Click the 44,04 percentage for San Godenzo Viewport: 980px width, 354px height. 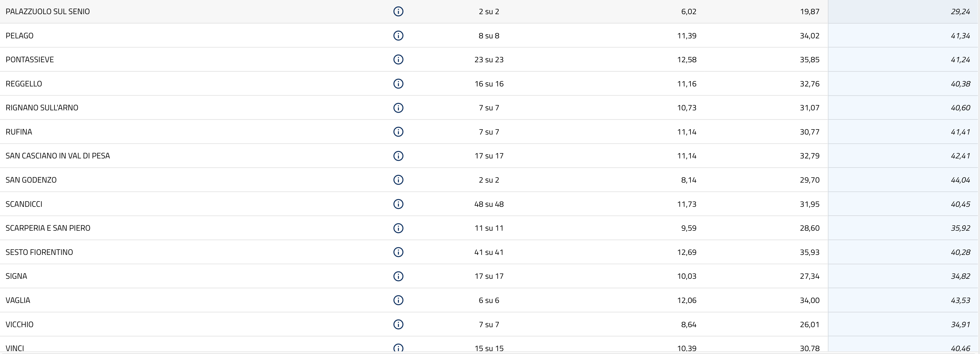[960, 180]
